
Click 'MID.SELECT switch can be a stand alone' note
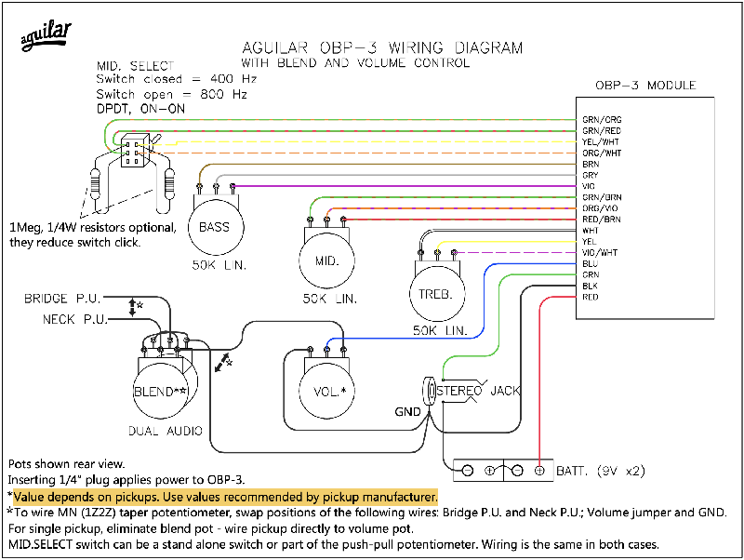[x=334, y=544]
